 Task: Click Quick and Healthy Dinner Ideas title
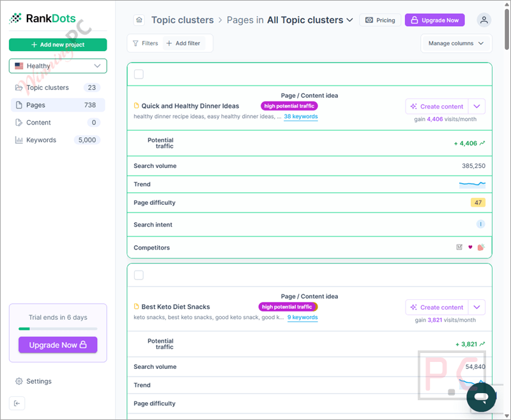tap(190, 106)
